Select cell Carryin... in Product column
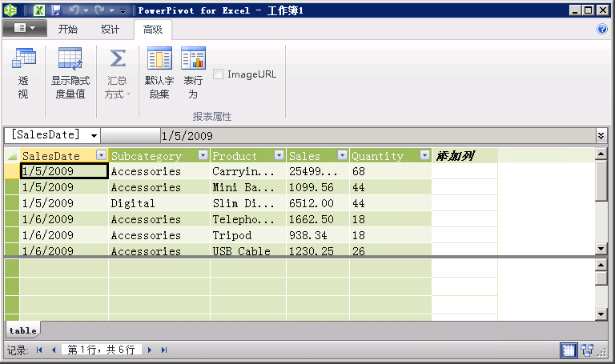The width and height of the screenshot is (615, 364). click(248, 171)
